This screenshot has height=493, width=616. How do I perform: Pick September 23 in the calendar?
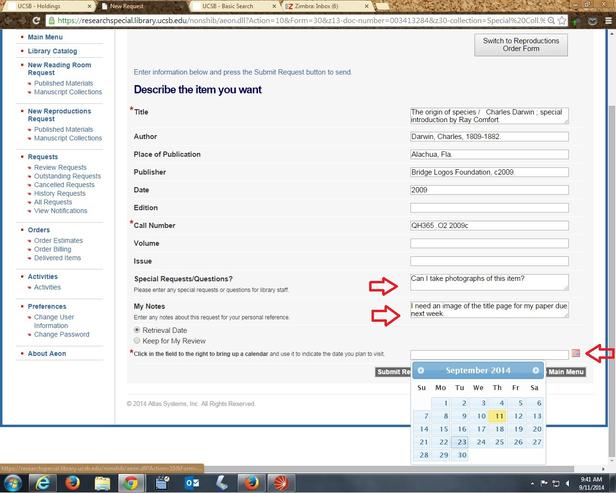tap(460, 441)
